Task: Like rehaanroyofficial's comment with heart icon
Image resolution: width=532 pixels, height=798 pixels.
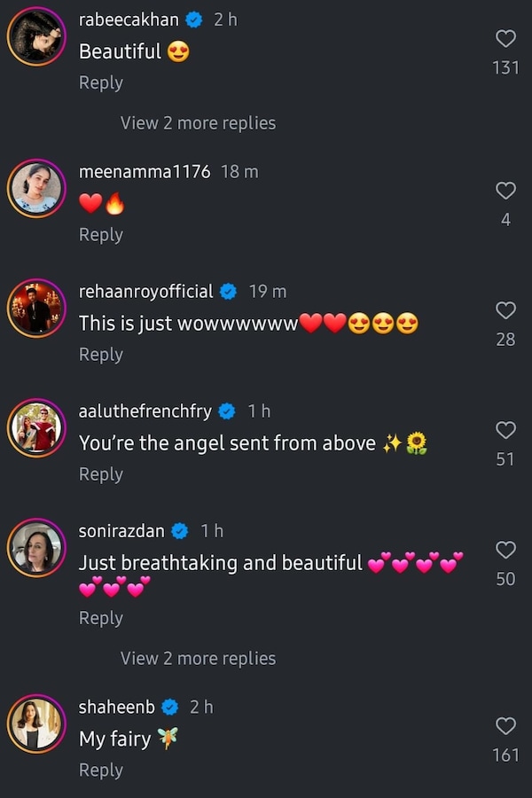Action: coord(505,310)
